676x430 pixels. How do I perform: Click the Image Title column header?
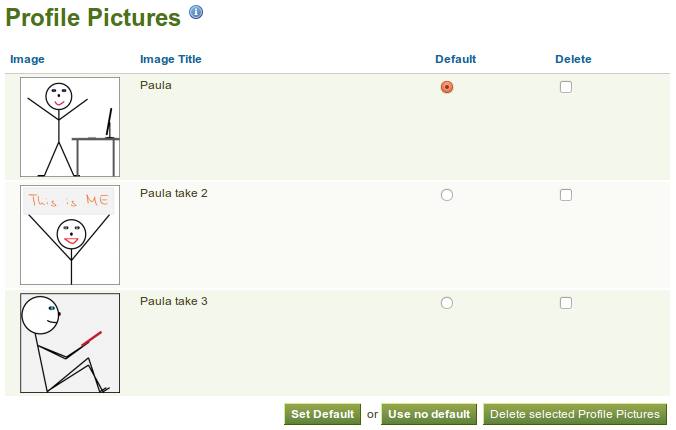(x=171, y=59)
